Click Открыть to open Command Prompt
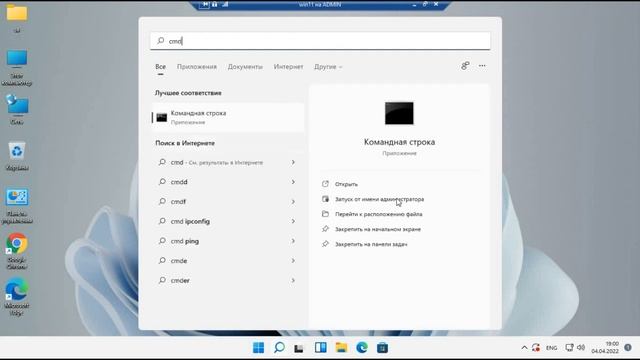The image size is (640, 360). 346,184
